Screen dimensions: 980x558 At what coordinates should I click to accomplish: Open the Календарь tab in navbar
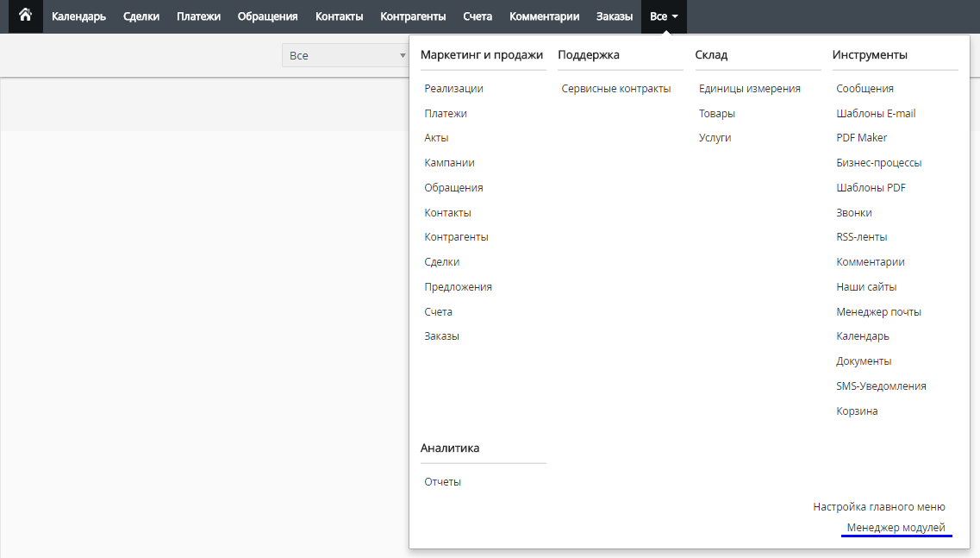point(78,16)
